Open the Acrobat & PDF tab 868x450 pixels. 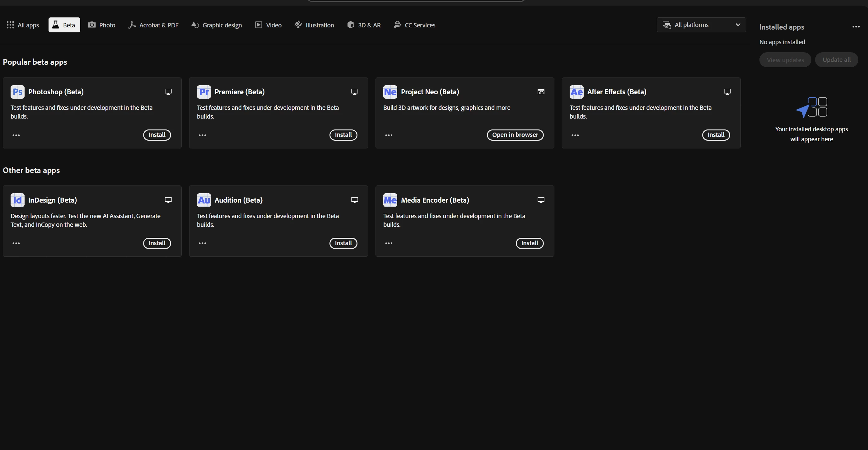coord(153,25)
